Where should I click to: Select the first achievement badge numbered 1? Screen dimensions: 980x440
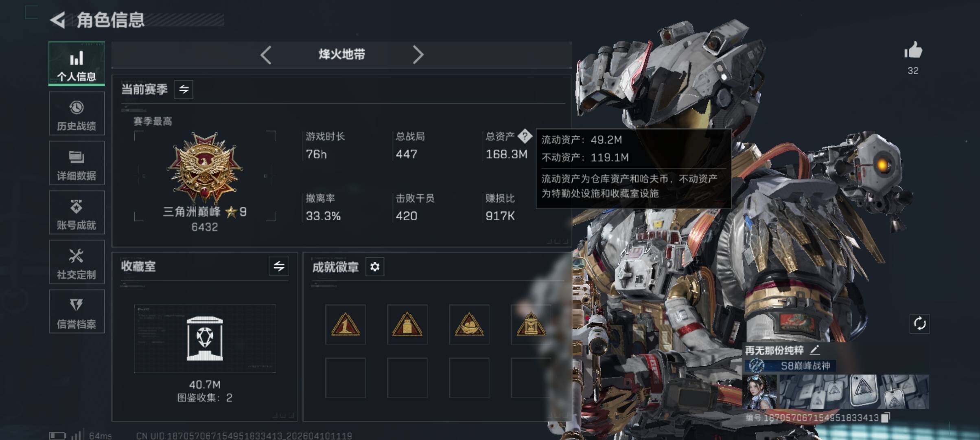345,324
